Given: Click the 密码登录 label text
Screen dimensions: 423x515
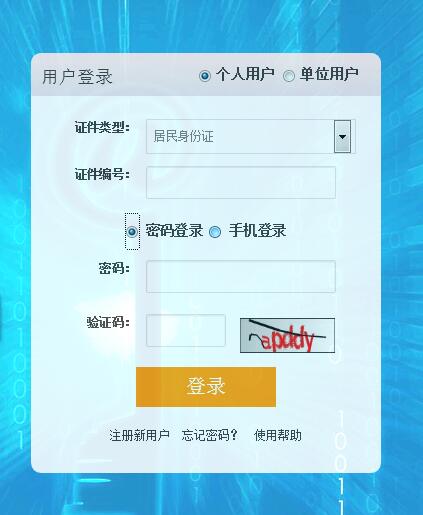Looking at the screenshot, I should pos(174,230).
